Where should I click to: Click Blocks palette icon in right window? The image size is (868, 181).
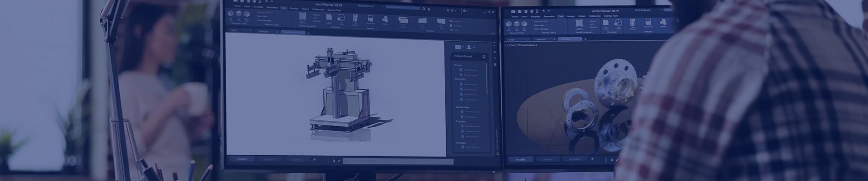pos(663,23)
